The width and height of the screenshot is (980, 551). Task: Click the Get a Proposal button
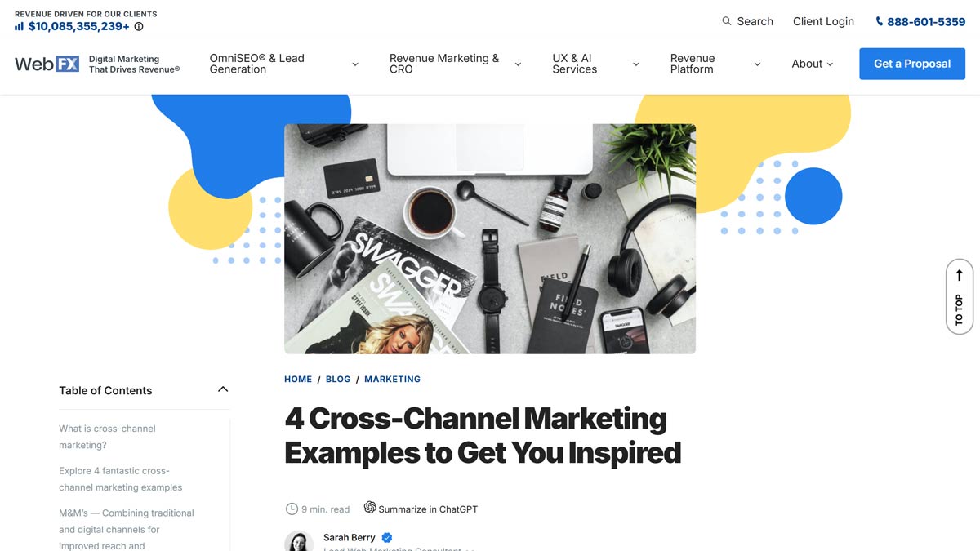pyautogui.click(x=912, y=64)
